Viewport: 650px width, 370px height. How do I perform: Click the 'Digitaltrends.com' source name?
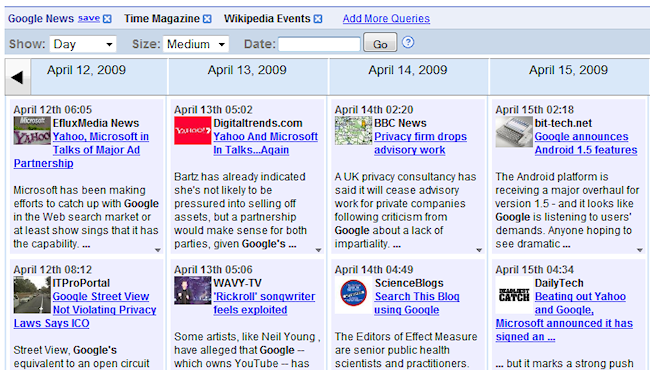pos(258,123)
